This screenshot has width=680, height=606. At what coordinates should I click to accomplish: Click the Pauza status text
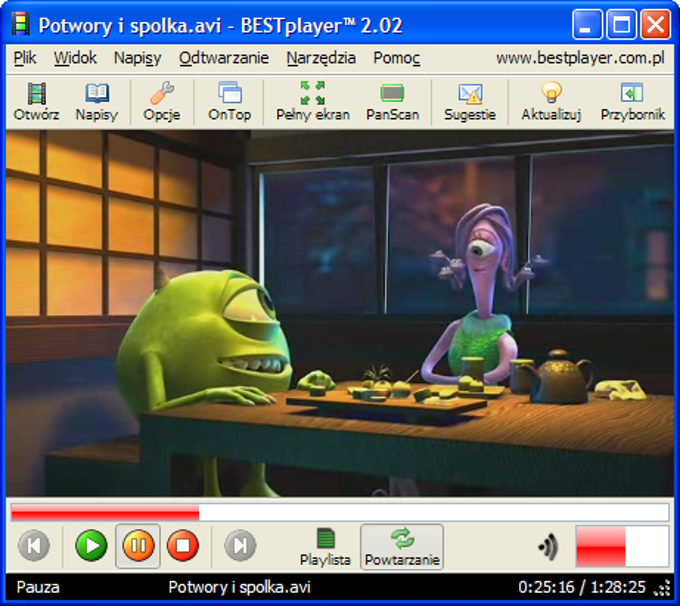(x=38, y=587)
